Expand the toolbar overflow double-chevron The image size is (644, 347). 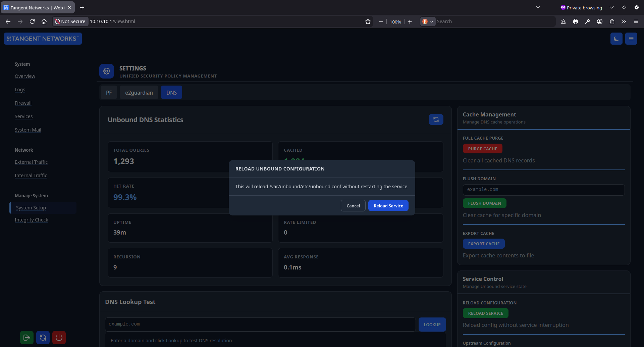click(x=623, y=21)
